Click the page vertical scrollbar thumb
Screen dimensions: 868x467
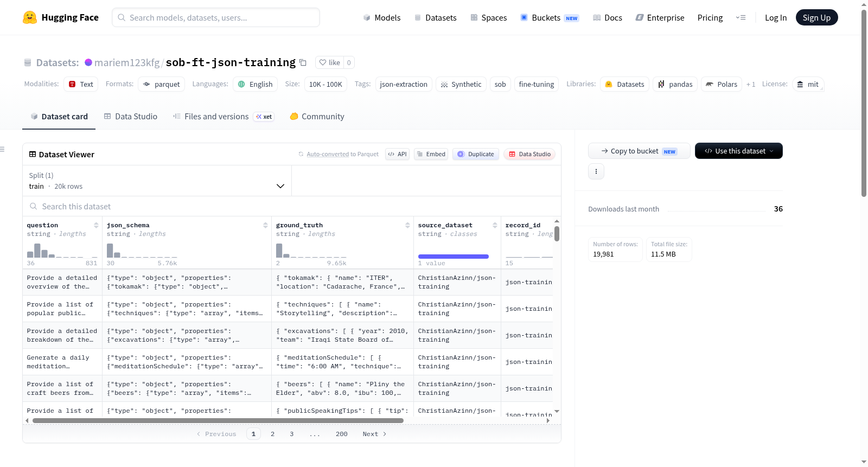(864, 103)
